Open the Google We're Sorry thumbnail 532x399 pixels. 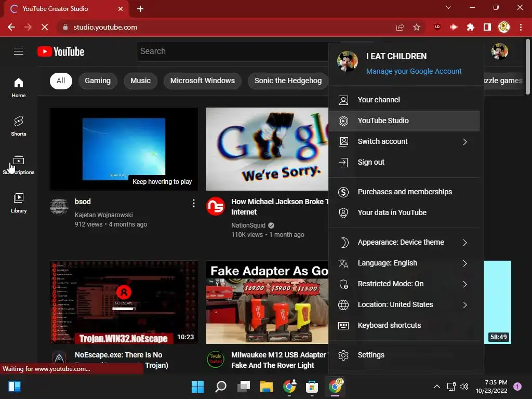(268, 149)
